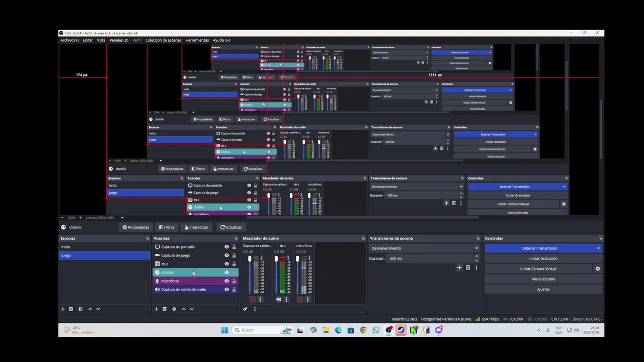
Task: Open Filtros for the chatkik source
Action: coord(167,227)
